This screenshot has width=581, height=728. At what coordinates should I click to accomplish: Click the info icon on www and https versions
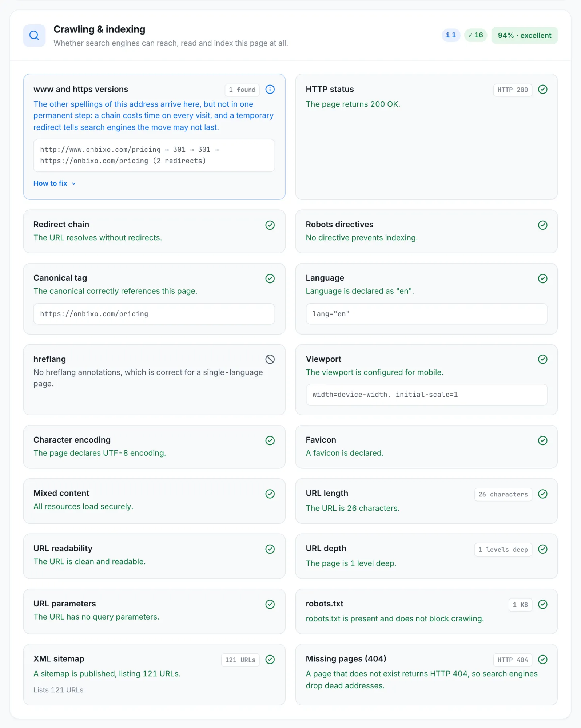tap(270, 90)
